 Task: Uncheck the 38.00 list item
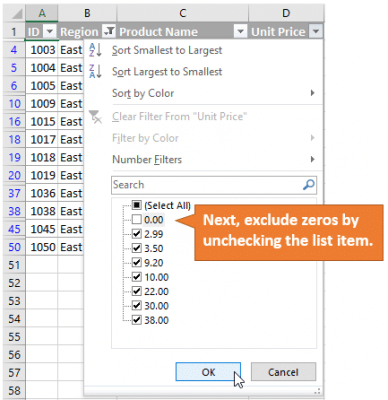pyautogui.click(x=151, y=320)
